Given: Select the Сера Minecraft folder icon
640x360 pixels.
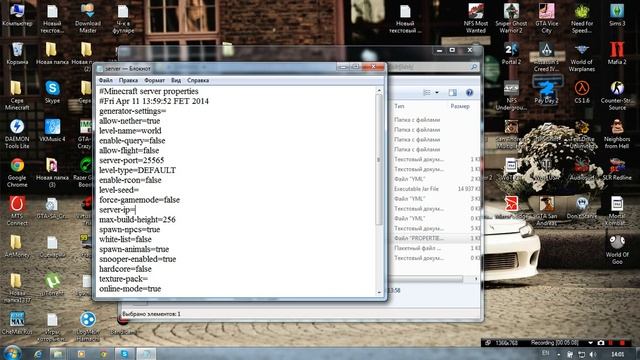Looking at the screenshot, I should [x=17, y=96].
